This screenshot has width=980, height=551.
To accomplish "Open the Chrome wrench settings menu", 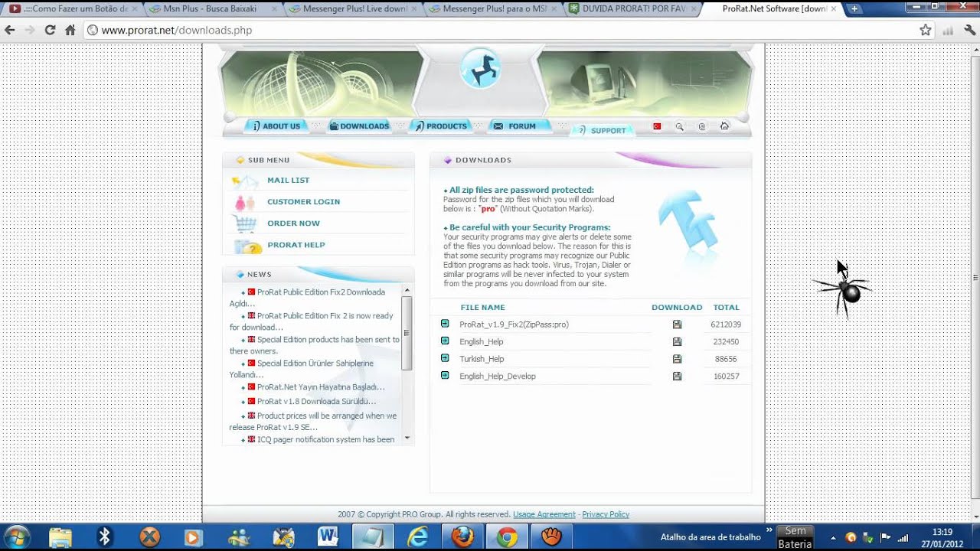I will [969, 30].
